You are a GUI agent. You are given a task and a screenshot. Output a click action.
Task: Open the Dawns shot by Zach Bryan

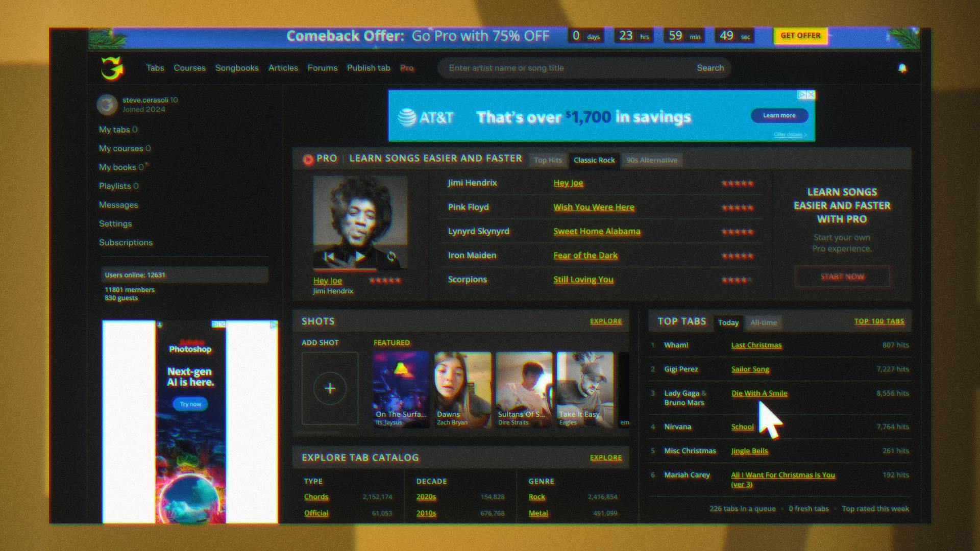pos(462,388)
